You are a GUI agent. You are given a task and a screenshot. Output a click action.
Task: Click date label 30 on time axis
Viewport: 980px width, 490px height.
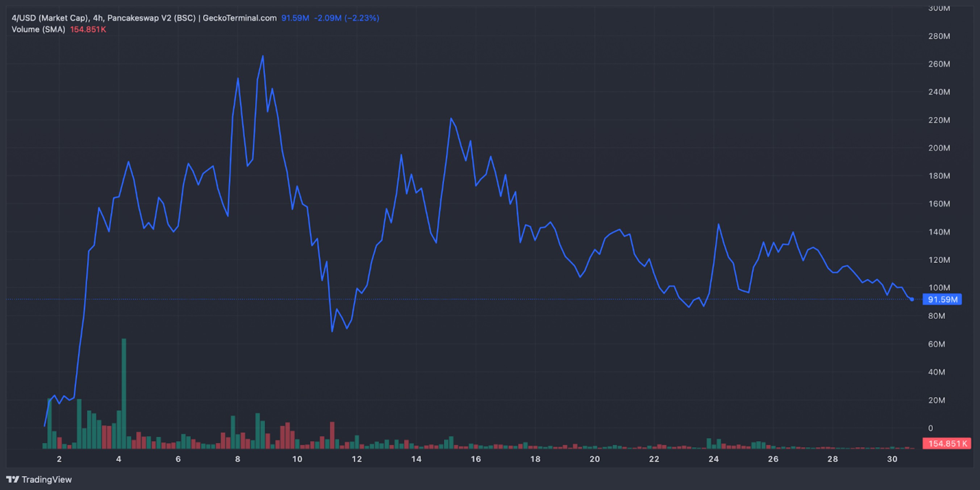click(892, 459)
